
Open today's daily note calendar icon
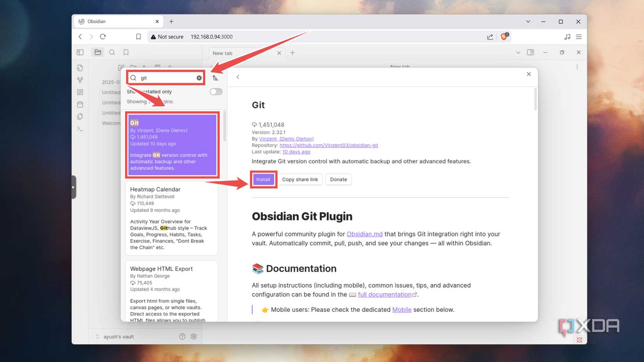pos(80,104)
